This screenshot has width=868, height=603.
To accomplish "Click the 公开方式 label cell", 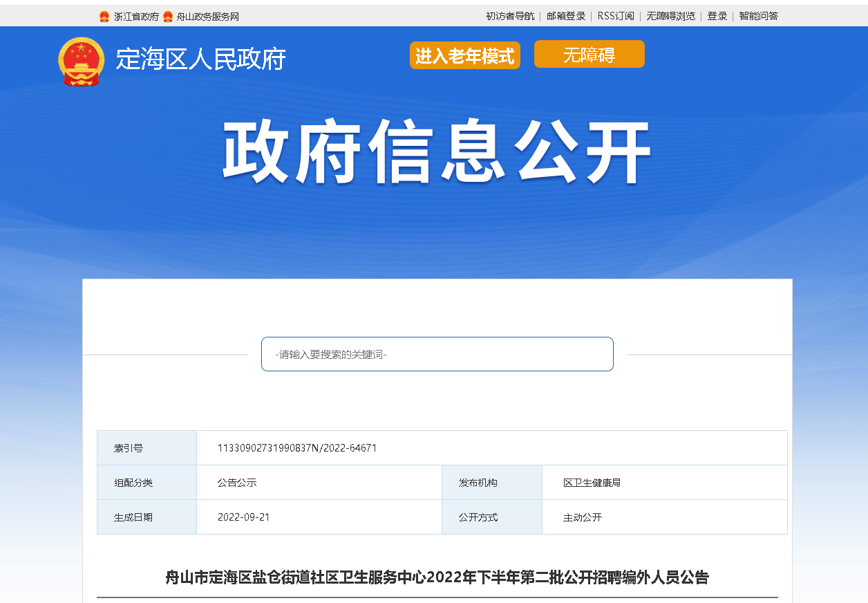I will coord(492,517).
